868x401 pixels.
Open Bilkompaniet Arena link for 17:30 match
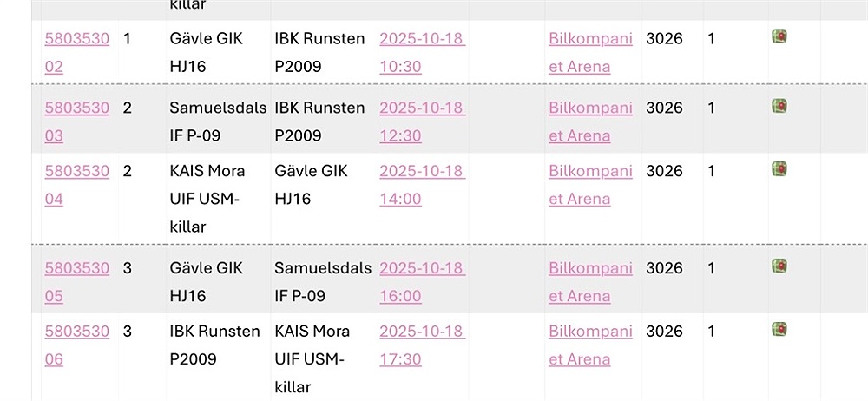[590, 345]
